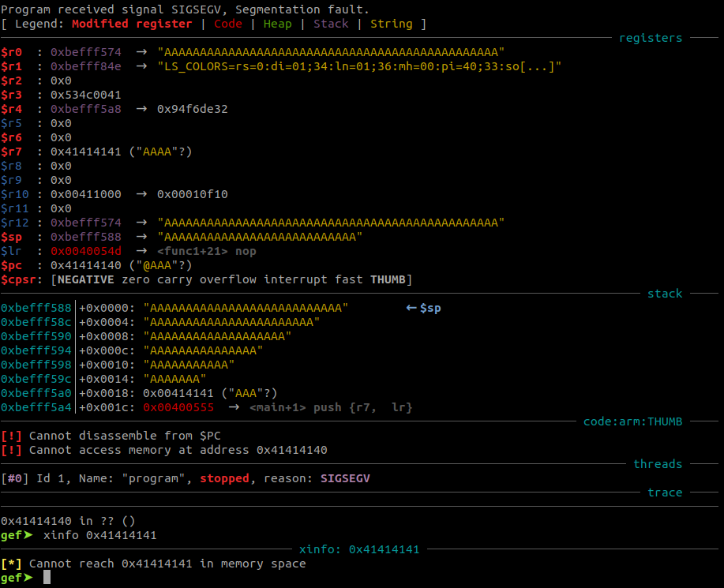724x588 pixels.
Task: Click the red 'Code' legend word
Action: click(227, 24)
